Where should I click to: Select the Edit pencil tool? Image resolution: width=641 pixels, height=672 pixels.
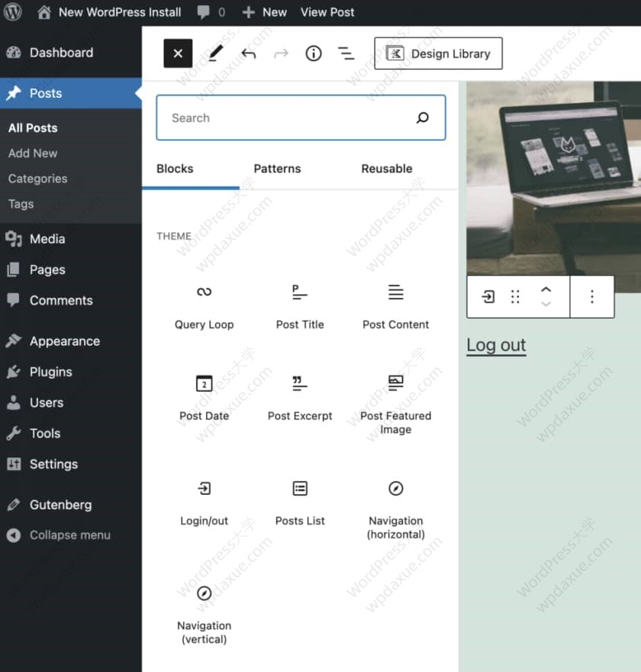click(x=215, y=53)
